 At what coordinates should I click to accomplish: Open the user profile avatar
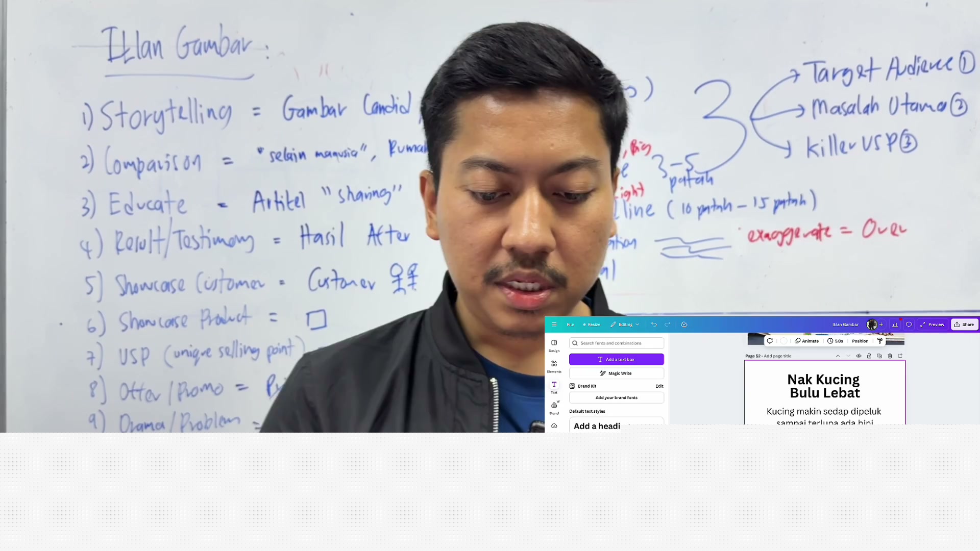[871, 324]
